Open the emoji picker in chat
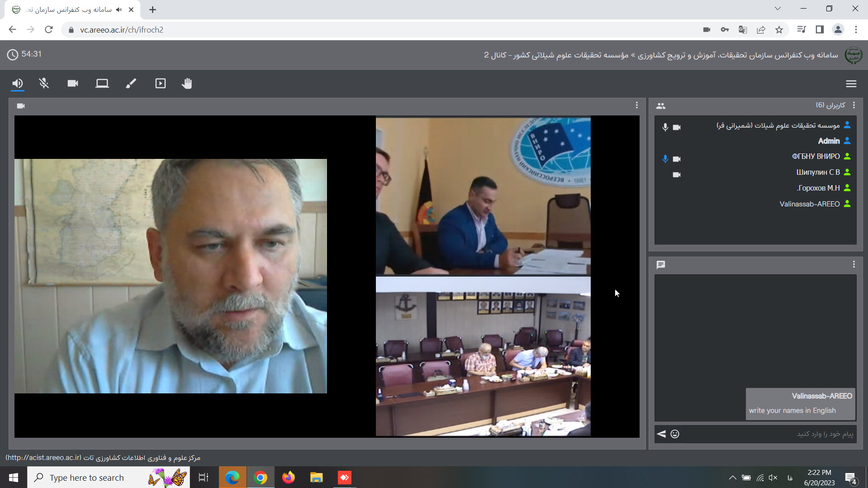The image size is (868, 488). pos(675,434)
